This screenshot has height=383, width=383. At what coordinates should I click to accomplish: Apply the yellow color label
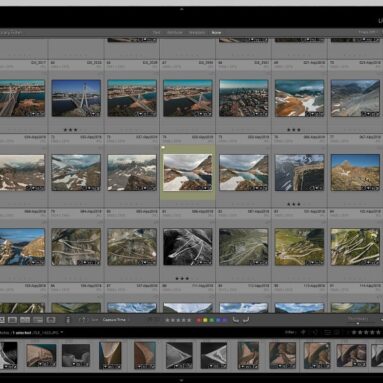(x=205, y=320)
